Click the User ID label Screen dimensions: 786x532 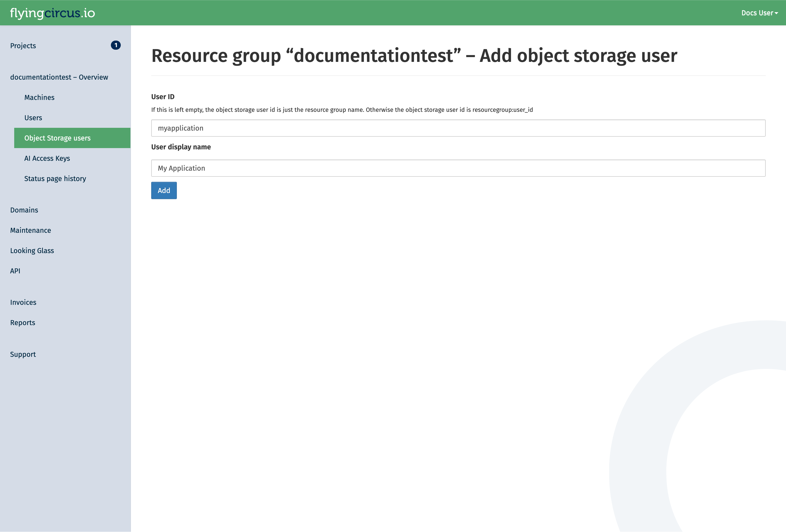[163, 97]
